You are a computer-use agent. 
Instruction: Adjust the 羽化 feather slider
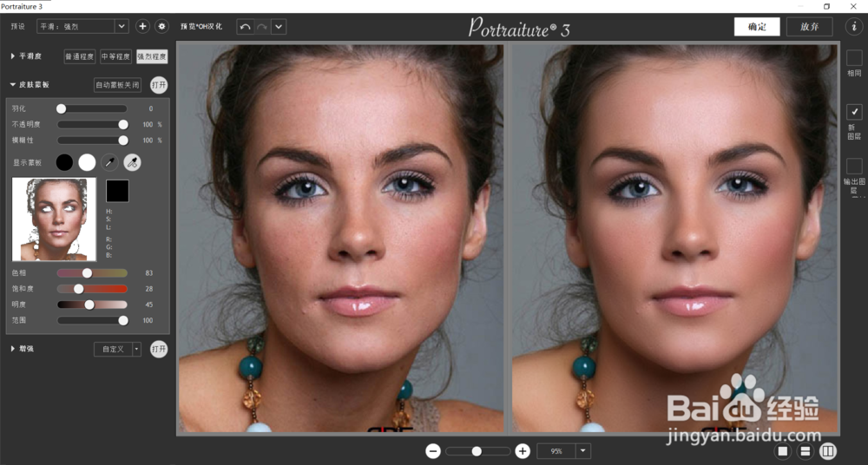92,109
